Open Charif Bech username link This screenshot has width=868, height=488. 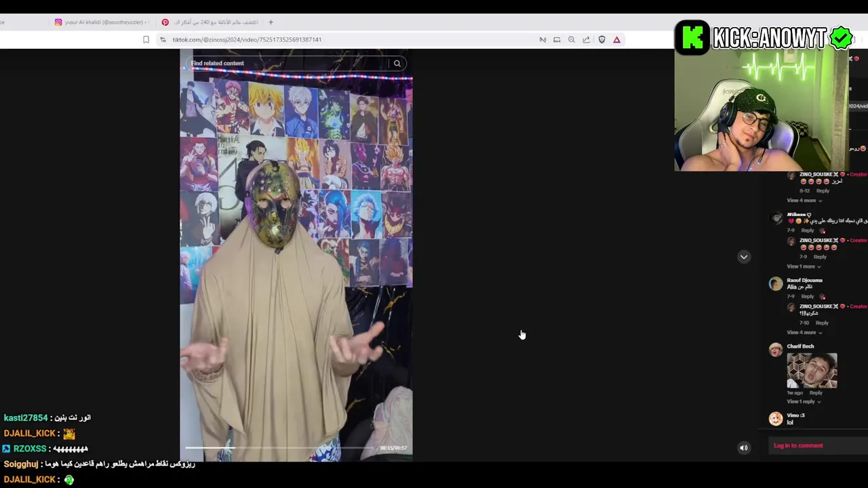(x=800, y=346)
